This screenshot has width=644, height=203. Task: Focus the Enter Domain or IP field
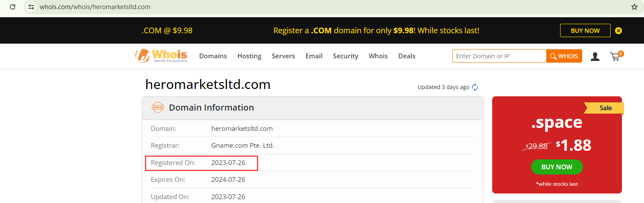pos(500,56)
